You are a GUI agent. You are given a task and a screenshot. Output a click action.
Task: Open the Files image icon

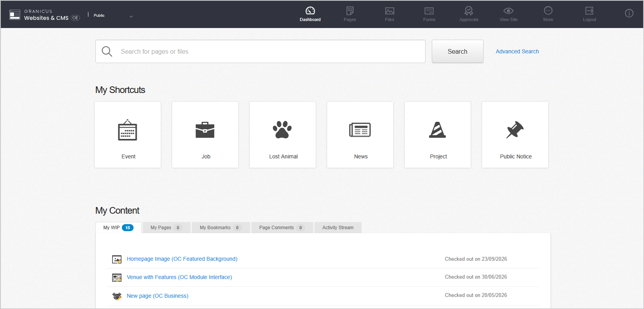[x=390, y=11]
